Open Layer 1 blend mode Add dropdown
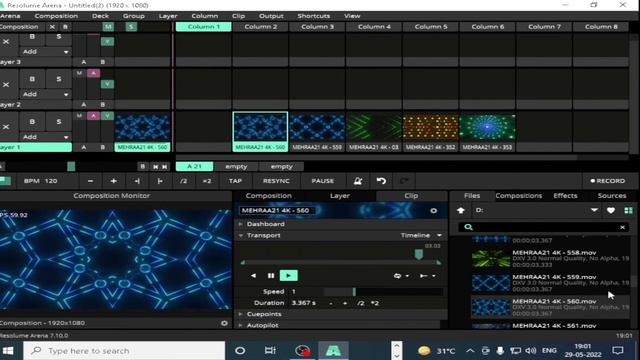 click(45, 137)
